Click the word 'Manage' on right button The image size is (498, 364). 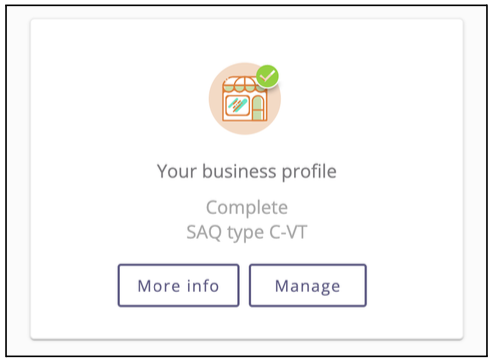tap(308, 286)
